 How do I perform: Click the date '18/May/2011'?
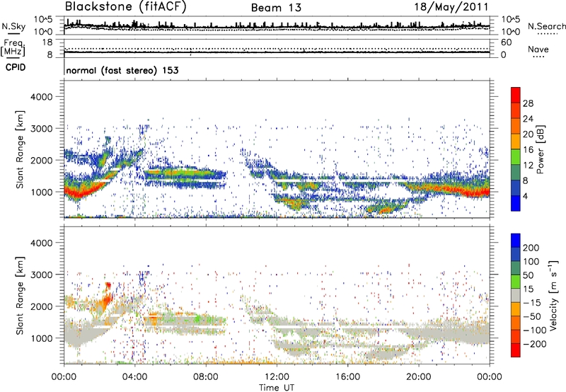[451, 6]
